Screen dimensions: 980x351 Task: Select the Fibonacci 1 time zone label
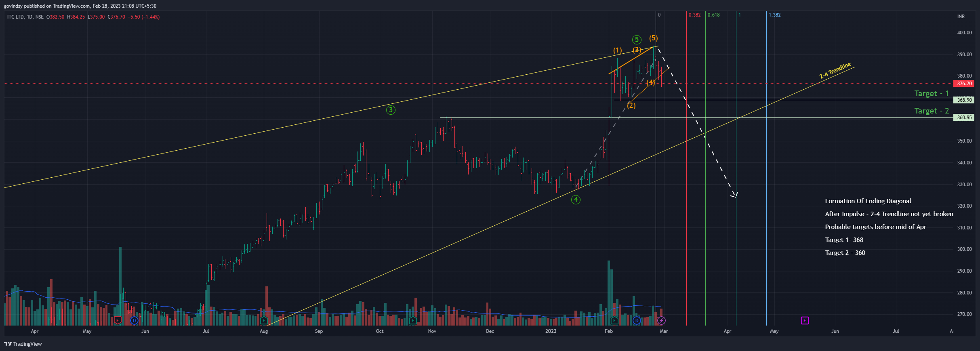point(740,15)
